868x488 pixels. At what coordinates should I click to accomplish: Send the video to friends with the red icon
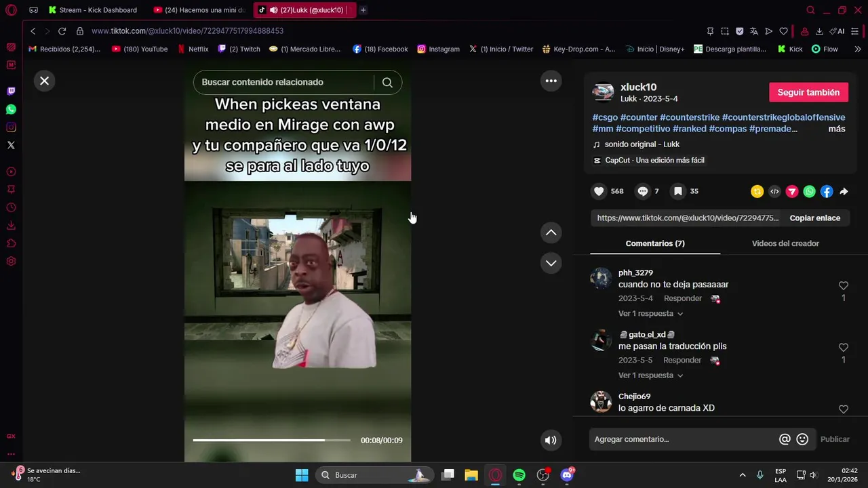pyautogui.click(x=792, y=192)
